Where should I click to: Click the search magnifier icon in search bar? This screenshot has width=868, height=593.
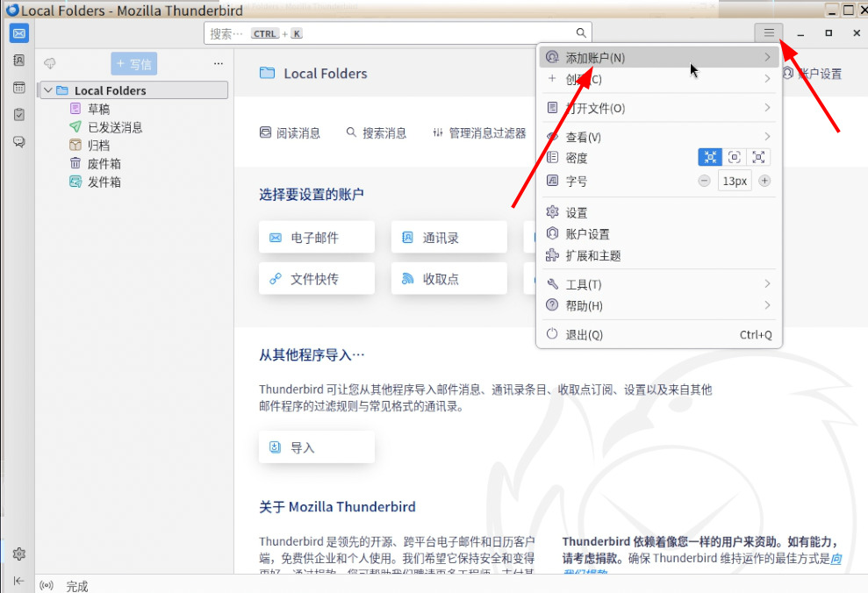coord(581,33)
